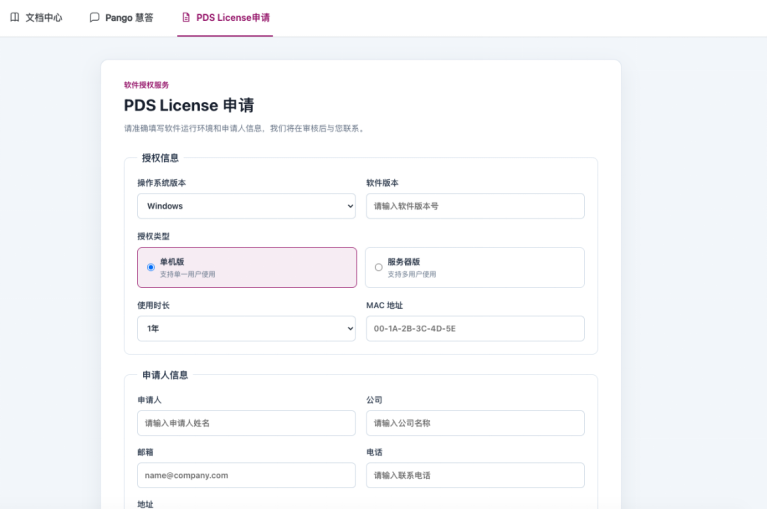Viewport: 768px width, 509px height.
Task: Switch to the Pango 慧答 tab
Action: click(x=121, y=18)
